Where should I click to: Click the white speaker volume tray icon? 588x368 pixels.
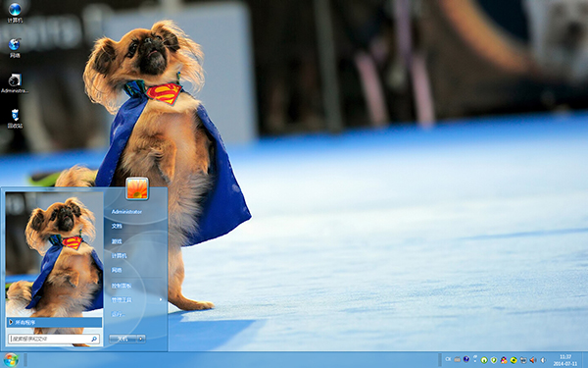(x=543, y=360)
